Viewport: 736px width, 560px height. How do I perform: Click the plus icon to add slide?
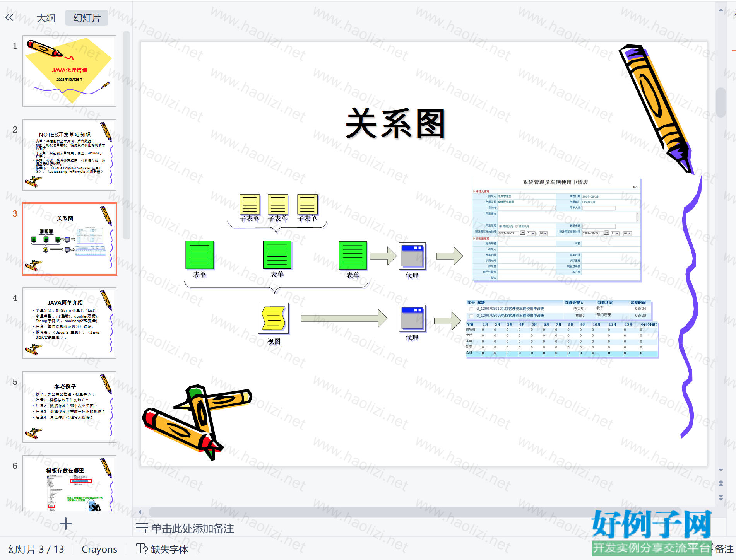(x=66, y=524)
